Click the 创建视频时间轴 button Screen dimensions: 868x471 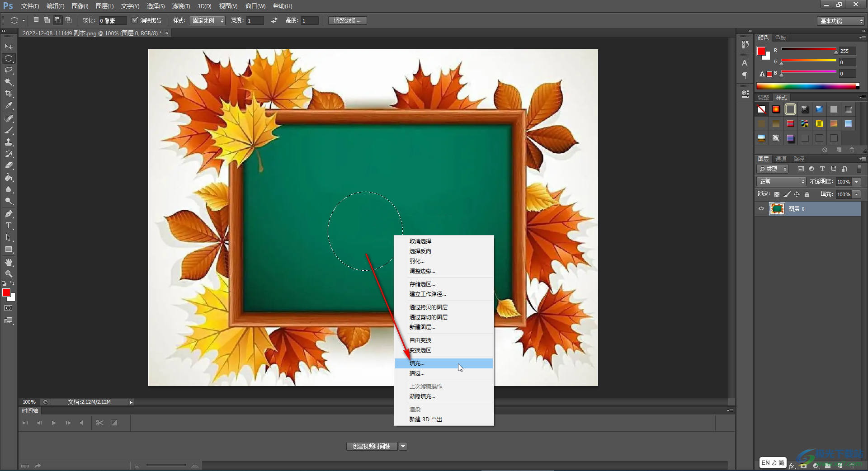point(372,446)
